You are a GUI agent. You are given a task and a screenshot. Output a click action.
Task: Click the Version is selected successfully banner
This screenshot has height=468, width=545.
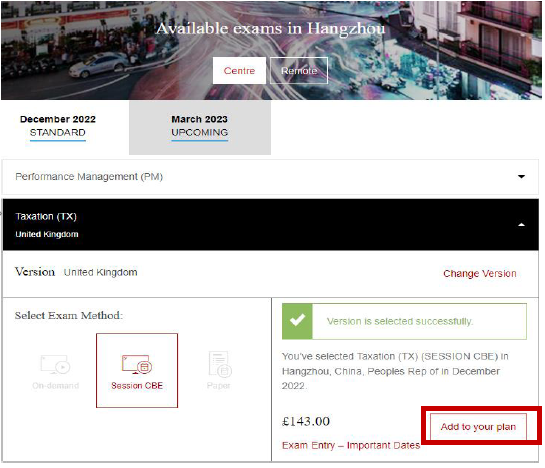click(404, 321)
